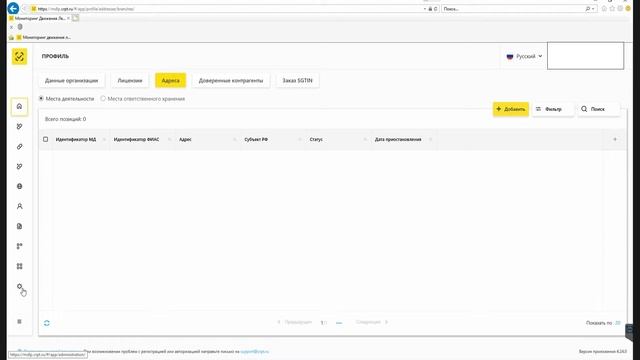Check the select-all checkbox in table header
640x360 pixels.
[45, 139]
